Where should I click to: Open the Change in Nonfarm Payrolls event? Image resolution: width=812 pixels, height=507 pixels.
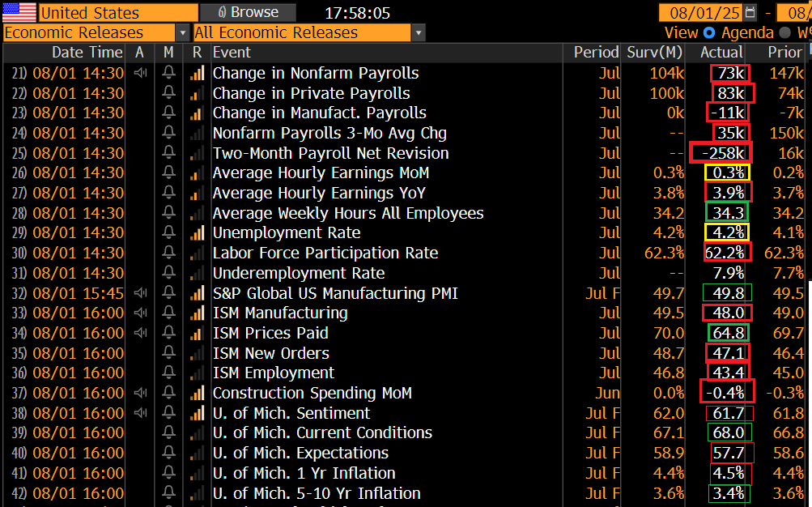pos(316,73)
